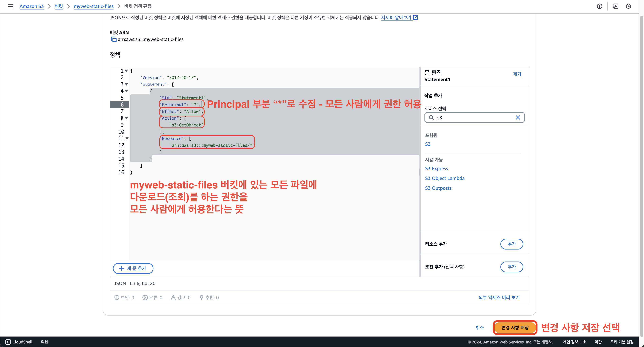The image size is (644, 347).
Task: Click in the 서비스 선택 search field
Action: click(x=474, y=118)
